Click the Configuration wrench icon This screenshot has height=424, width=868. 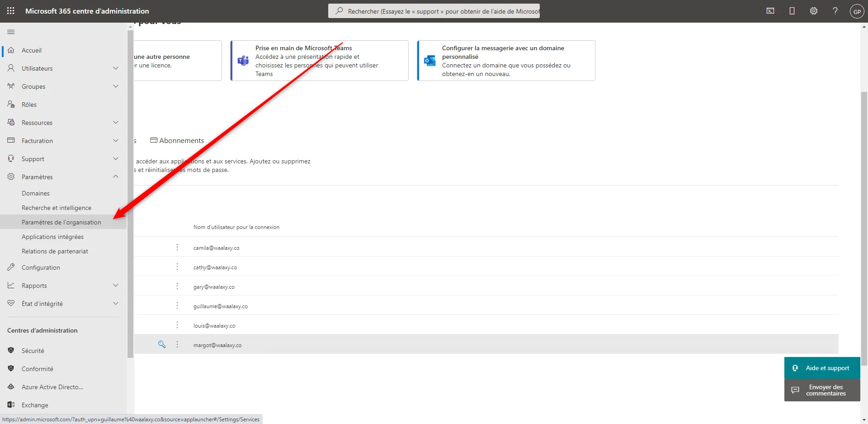[11, 267]
